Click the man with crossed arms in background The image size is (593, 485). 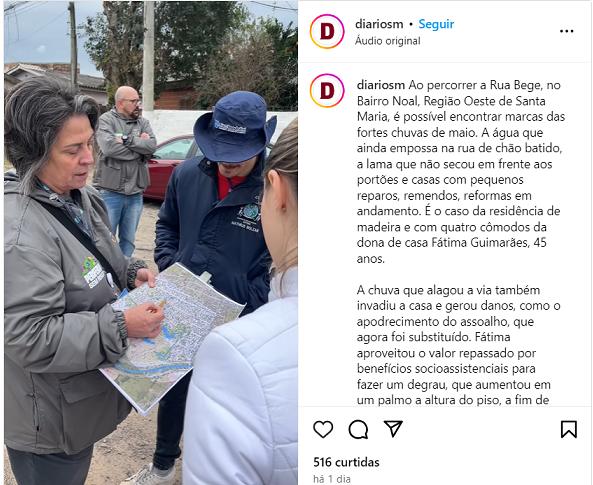coord(125,170)
